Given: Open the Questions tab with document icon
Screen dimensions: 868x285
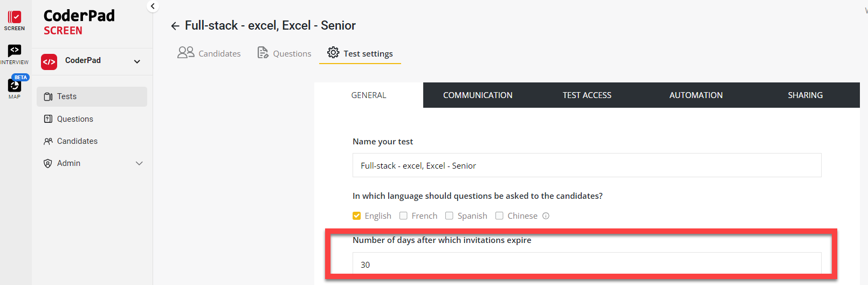Looking at the screenshot, I should pos(285,53).
